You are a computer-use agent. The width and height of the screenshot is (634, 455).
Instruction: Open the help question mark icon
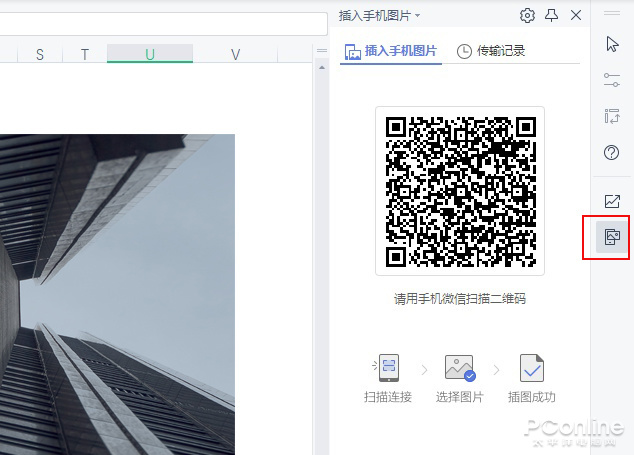click(611, 152)
